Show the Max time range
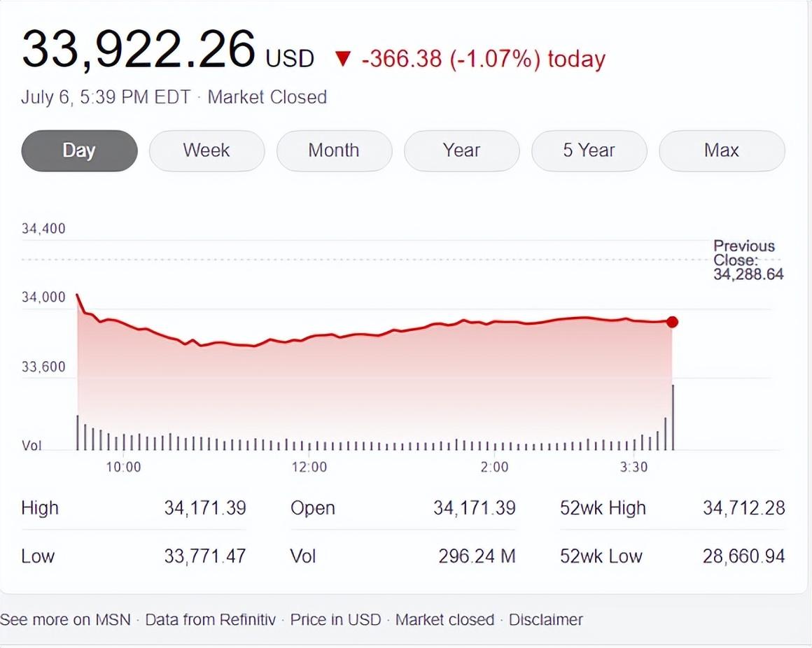 tap(722, 150)
